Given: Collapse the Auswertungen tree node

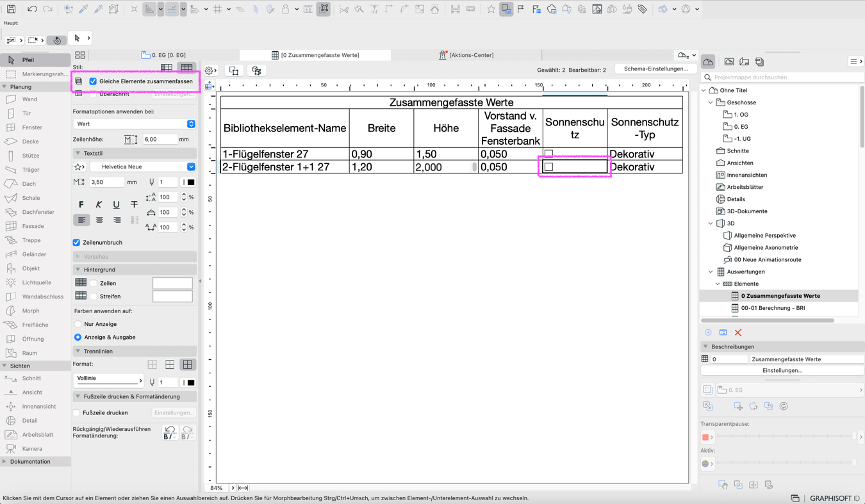Looking at the screenshot, I should coord(711,272).
